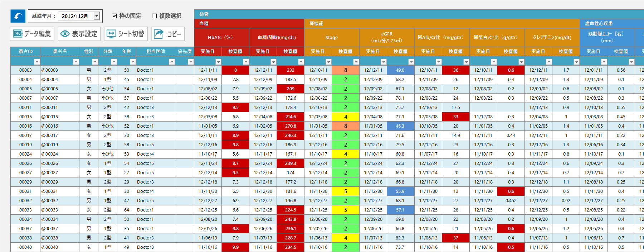Click yellow Stage cell for patient 00015
The height and width of the screenshot is (252, 644).
345,117
